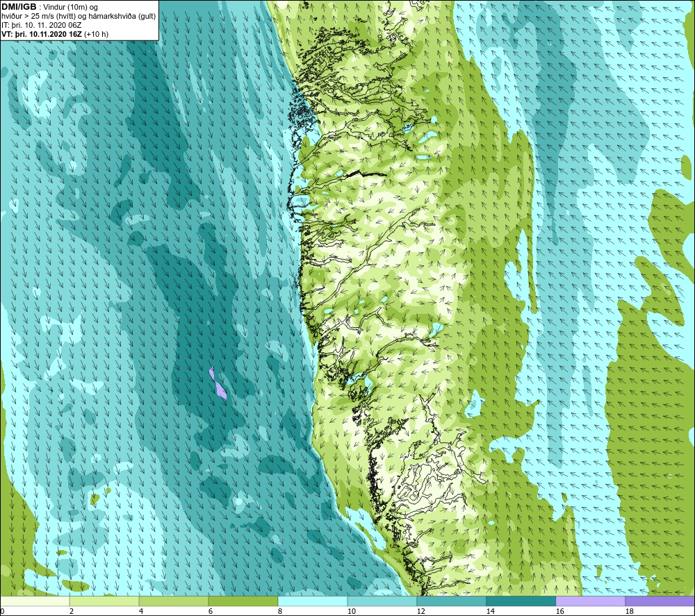Image resolution: width=695 pixels, height=616 pixels.
Task: Click the 4–6 m/s green legend swatch
Action: pyautogui.click(x=174, y=601)
